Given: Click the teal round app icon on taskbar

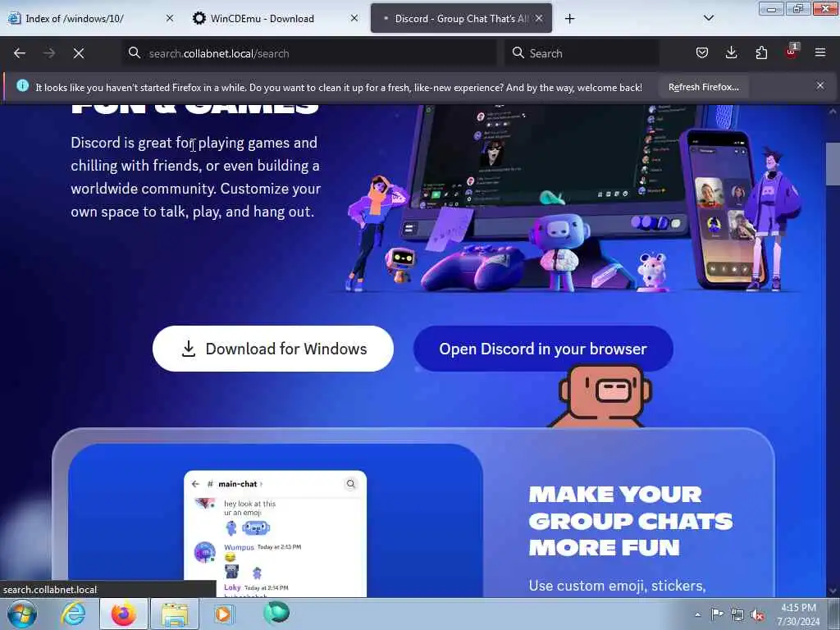Looking at the screenshot, I should click(x=276, y=613).
